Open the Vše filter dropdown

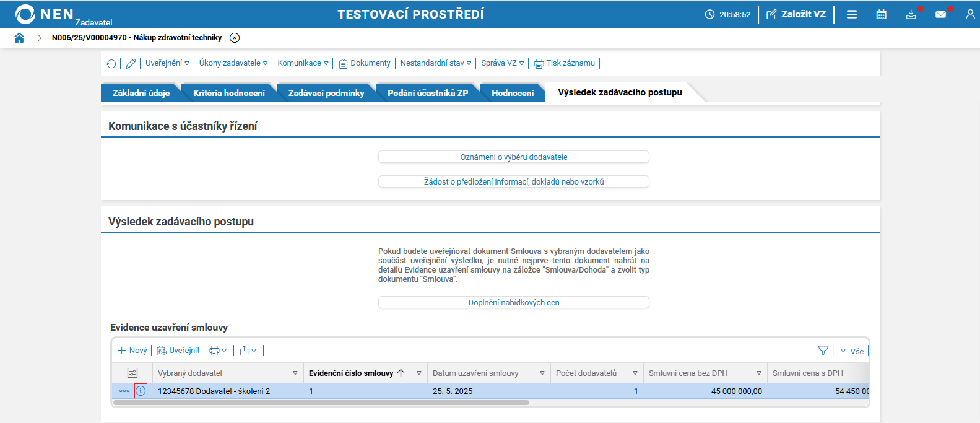(x=852, y=351)
